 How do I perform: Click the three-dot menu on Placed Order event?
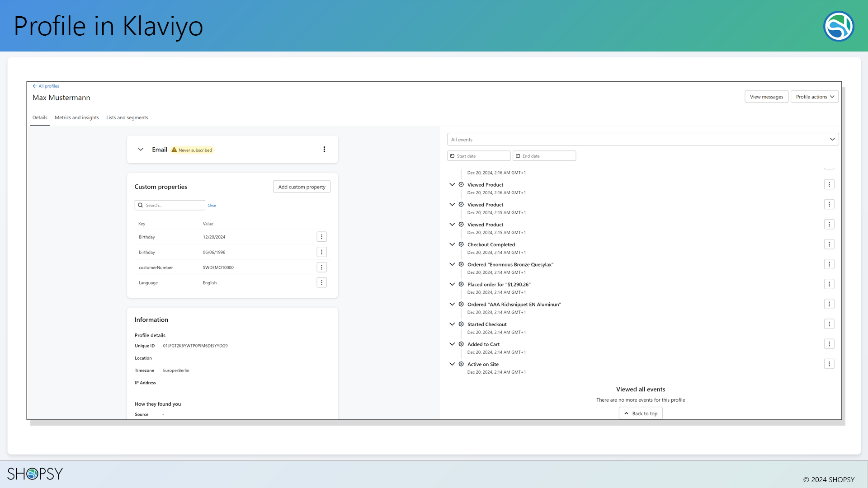point(829,284)
